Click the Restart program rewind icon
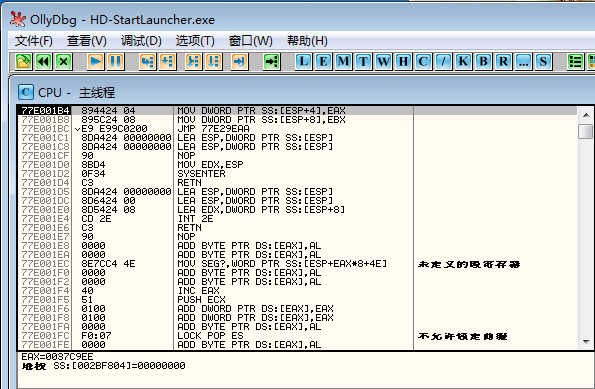The image size is (595, 389). [x=44, y=61]
